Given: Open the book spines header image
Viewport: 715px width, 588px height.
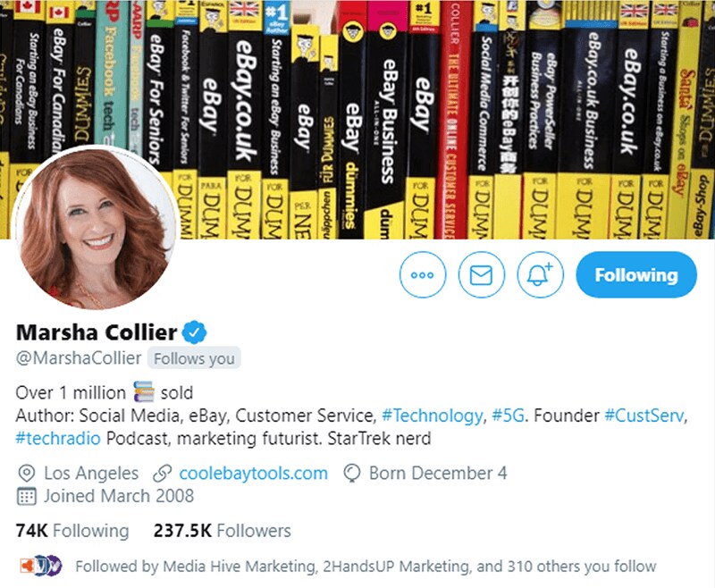Looking at the screenshot, I should [357, 120].
